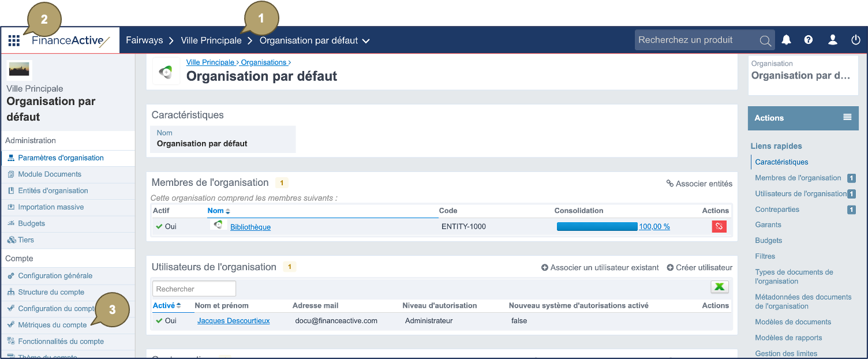This screenshot has height=359, width=868.
Task: Expand the Organisation par défaut breadcrumb dropdown
Action: point(365,41)
